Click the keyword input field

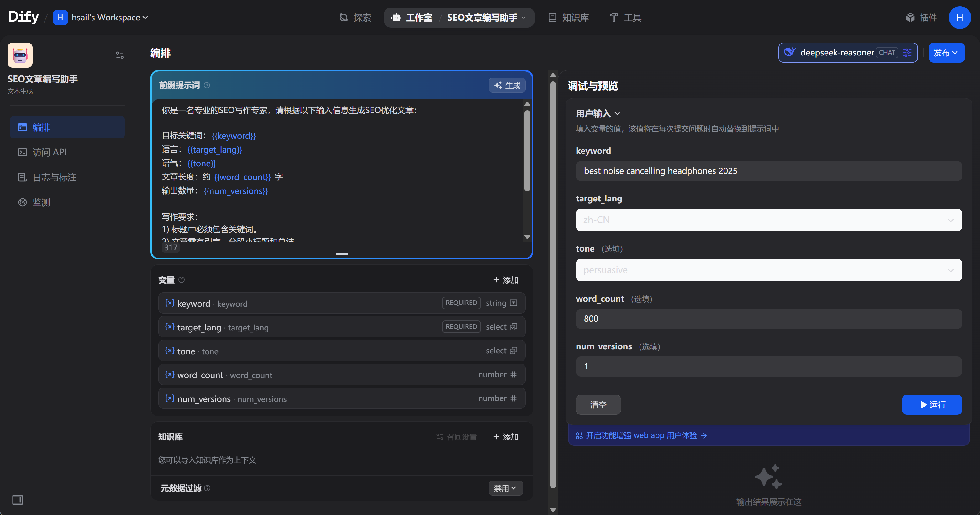(x=768, y=171)
